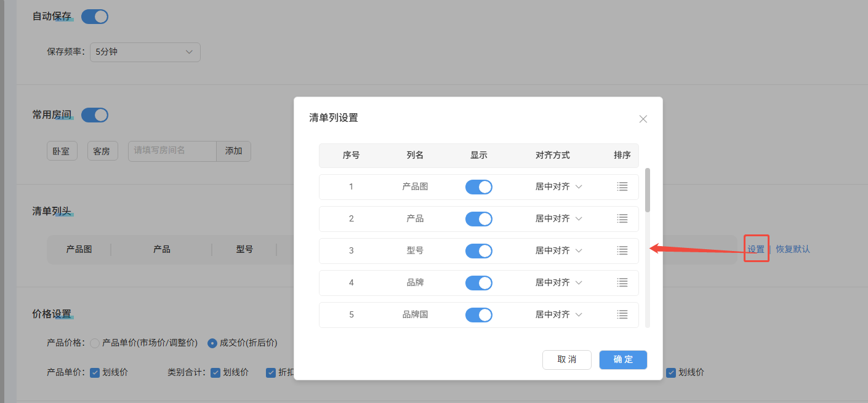Turn off the 自动保存 switch
Image resolution: width=868 pixels, height=403 pixels.
95,17
